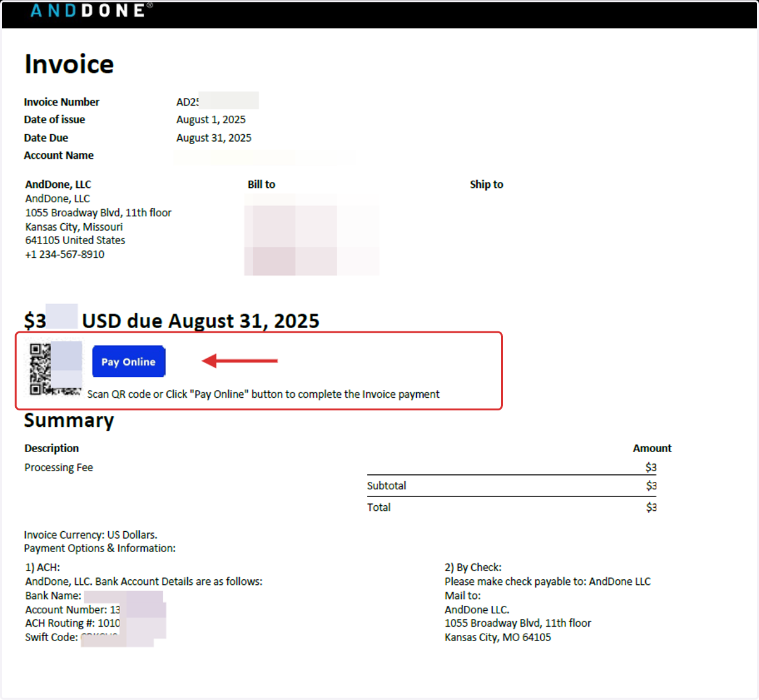Click bold 'AndDone, LLC' sender name
This screenshot has height=700, width=759.
[58, 185]
